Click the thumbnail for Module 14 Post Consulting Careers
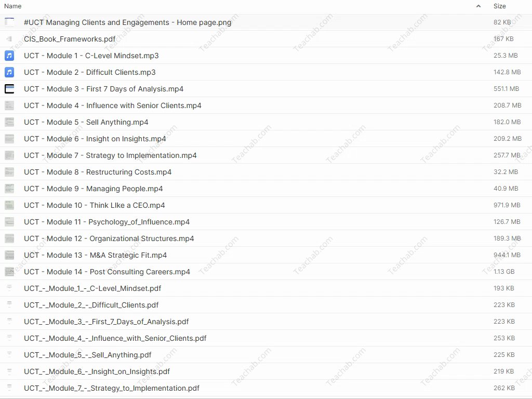 coord(9,272)
